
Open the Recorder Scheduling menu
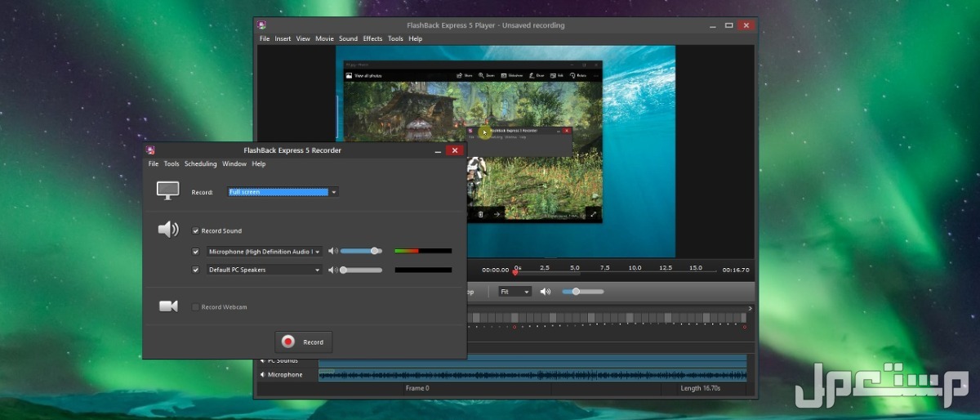[201, 164]
